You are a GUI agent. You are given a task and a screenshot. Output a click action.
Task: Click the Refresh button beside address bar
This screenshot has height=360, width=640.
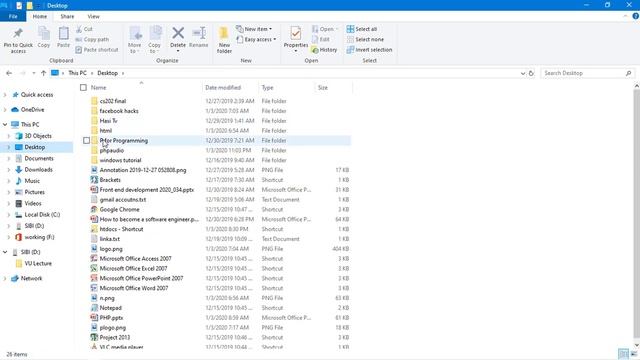(531, 73)
